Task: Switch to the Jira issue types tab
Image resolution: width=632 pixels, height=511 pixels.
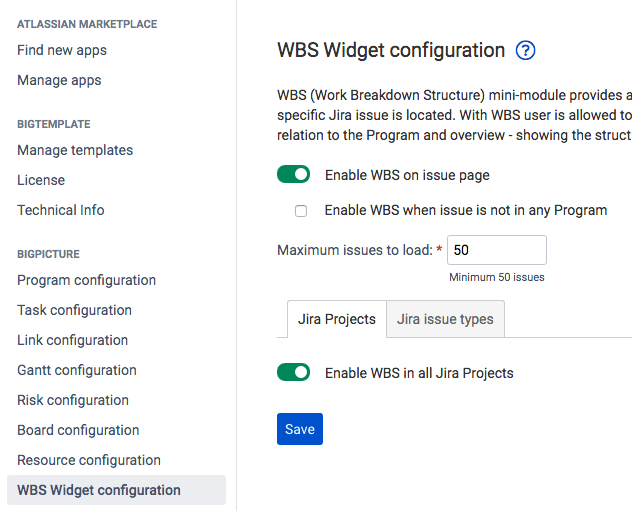Action: 445,320
